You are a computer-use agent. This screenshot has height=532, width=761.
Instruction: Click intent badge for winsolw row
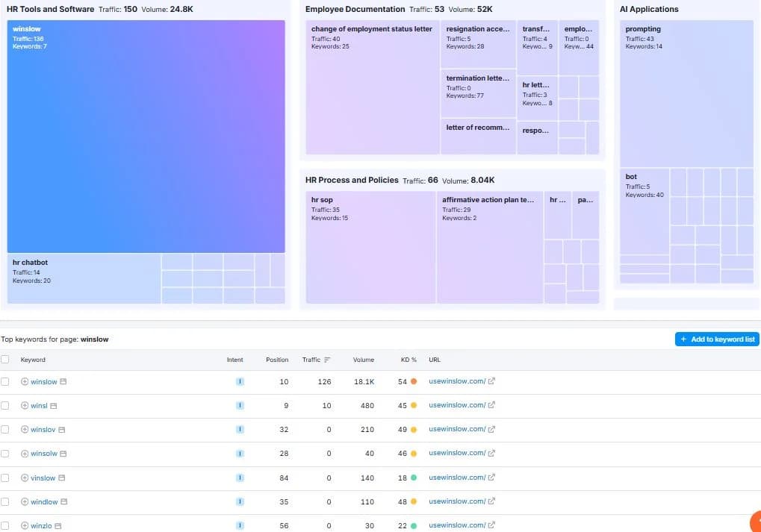click(240, 454)
